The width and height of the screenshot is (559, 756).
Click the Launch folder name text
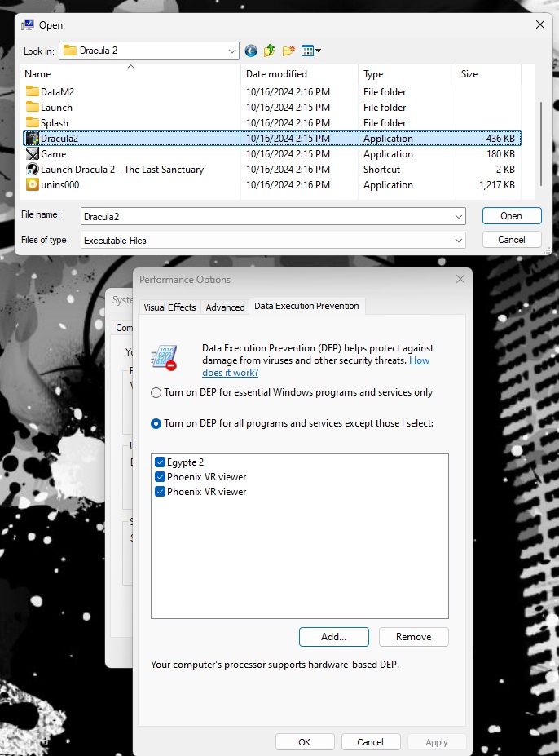pos(56,107)
